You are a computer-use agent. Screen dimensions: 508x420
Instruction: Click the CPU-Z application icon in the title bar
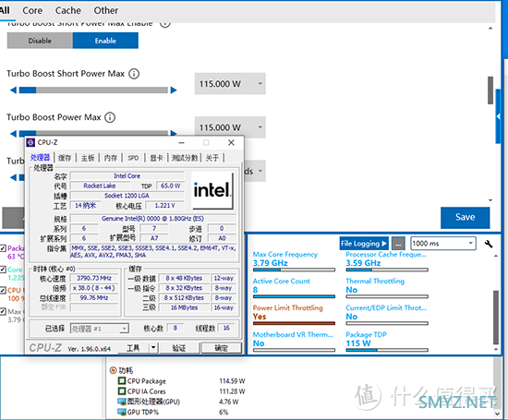click(x=30, y=142)
